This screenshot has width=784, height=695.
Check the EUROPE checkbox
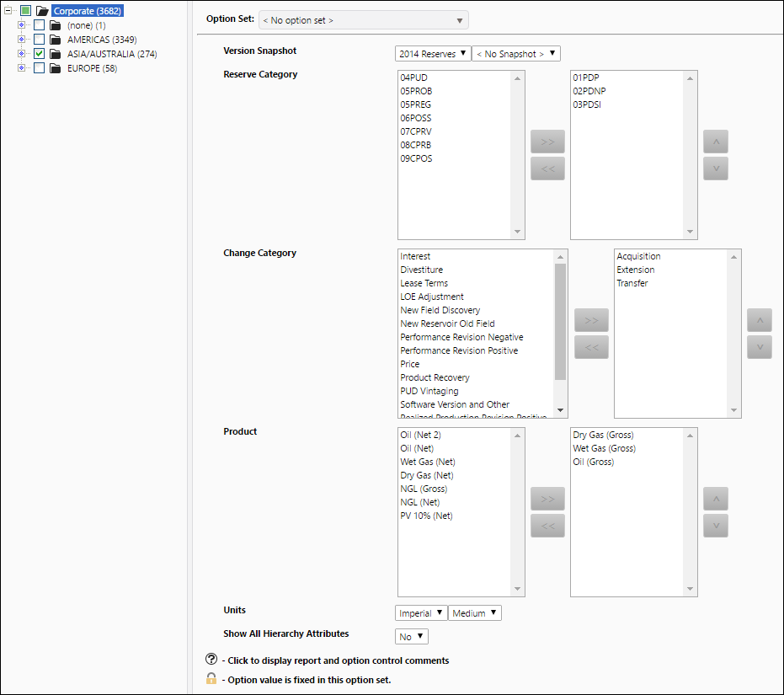point(39,68)
